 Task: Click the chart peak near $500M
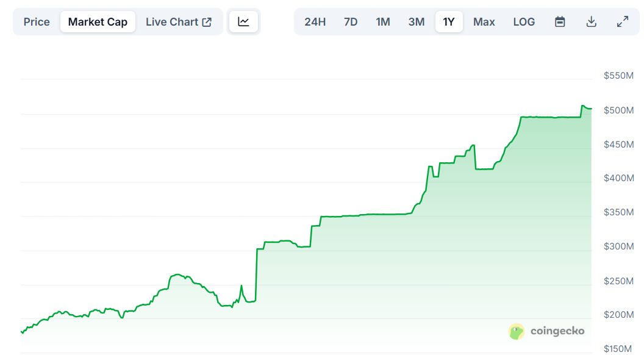click(583, 106)
